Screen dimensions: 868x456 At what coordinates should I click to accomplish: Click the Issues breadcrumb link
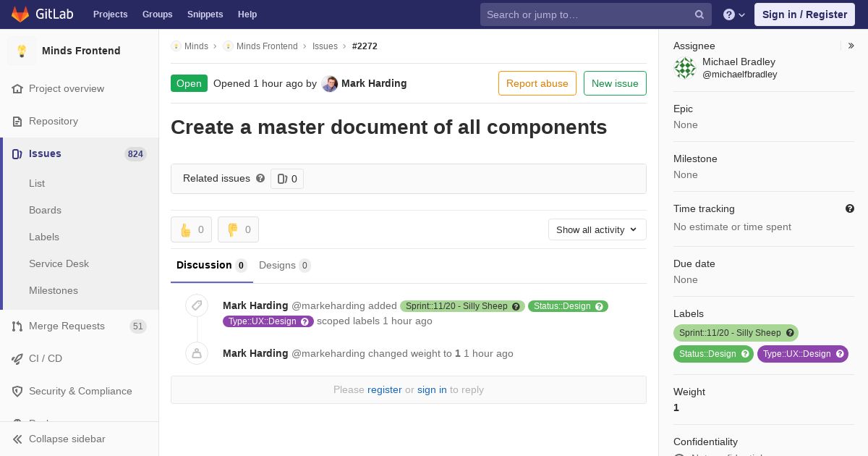click(x=325, y=46)
